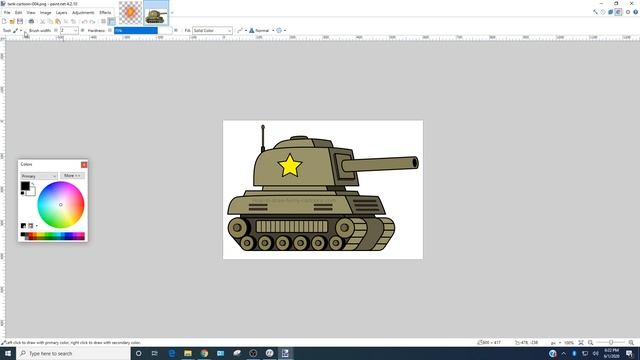Open the Tool chooser paintbrush dropdown

pos(18,30)
